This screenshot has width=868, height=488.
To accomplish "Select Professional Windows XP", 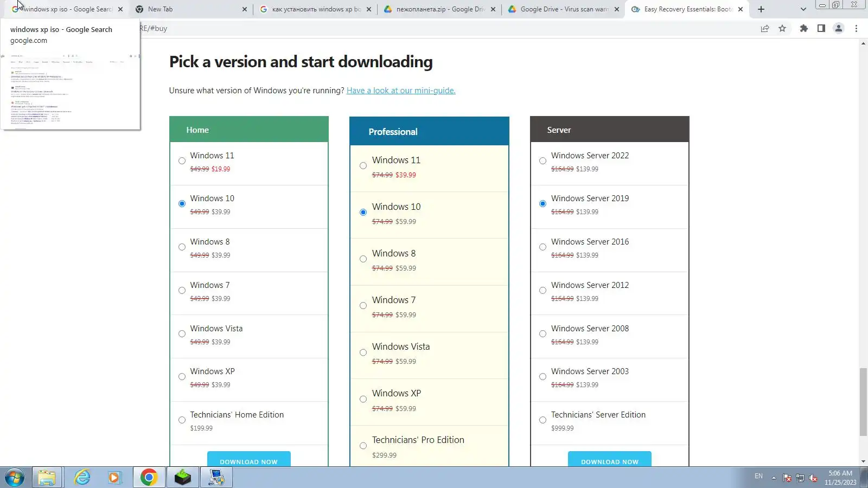I will click(x=363, y=399).
